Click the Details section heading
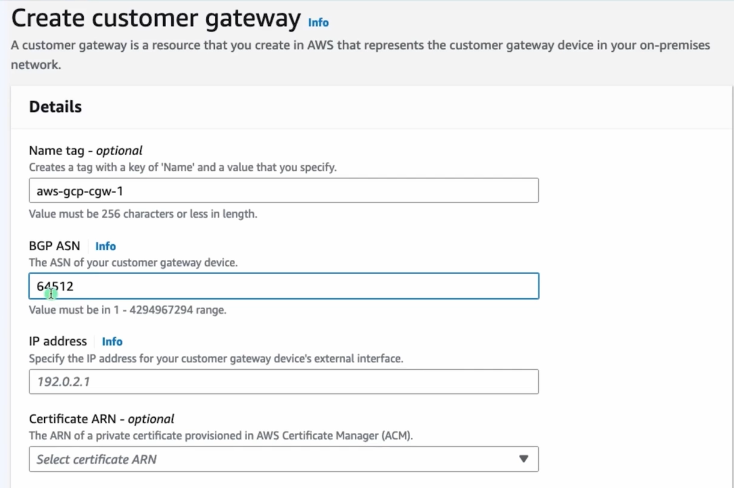The height and width of the screenshot is (488, 734). [55, 107]
